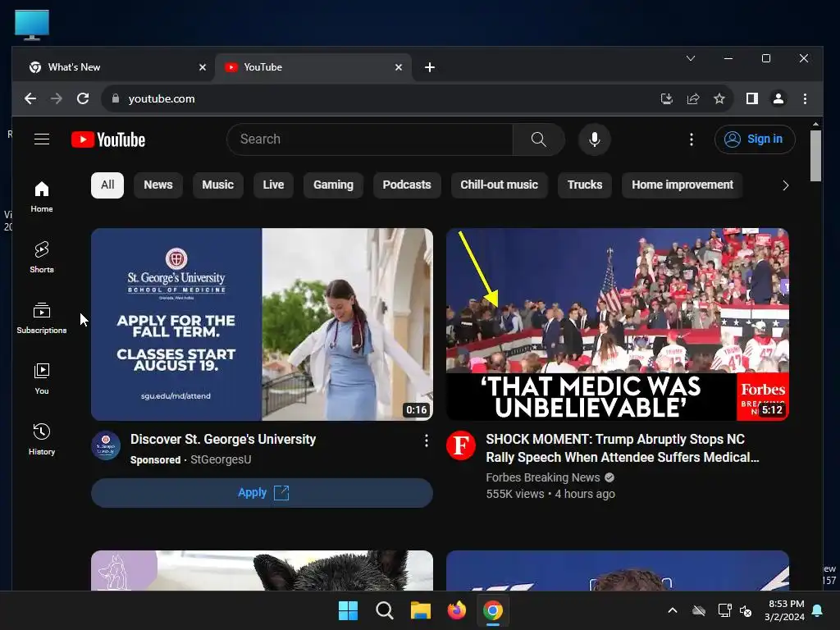840x630 pixels.
Task: Click the install app icon in address bar
Action: click(x=666, y=98)
